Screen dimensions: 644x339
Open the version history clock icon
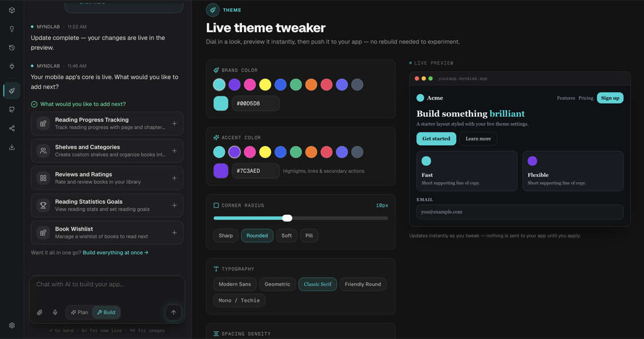click(x=12, y=48)
